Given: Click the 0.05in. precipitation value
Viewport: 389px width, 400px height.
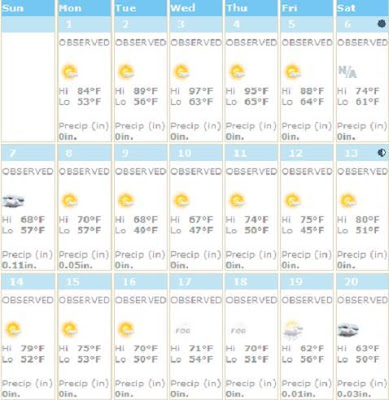Looking at the screenshot, I should pyautogui.click(x=76, y=266).
